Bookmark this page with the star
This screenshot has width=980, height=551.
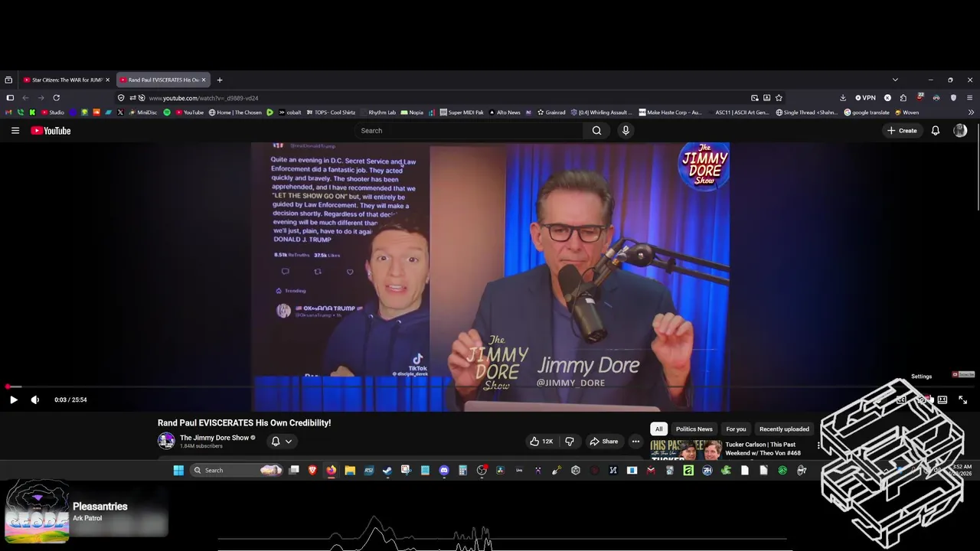[x=779, y=98]
